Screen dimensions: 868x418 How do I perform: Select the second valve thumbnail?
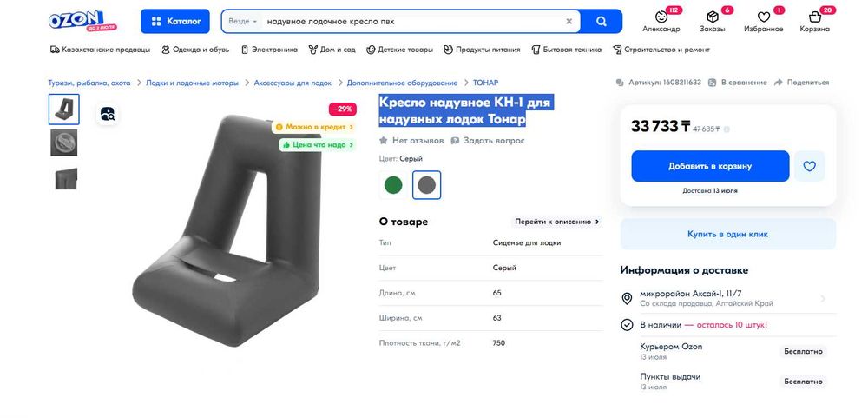coord(63,143)
